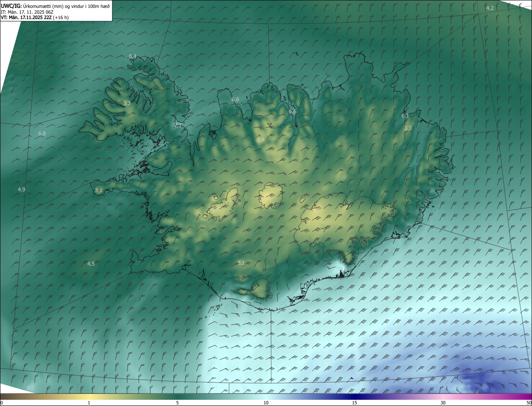Click the 50 label on the color scale

click(x=529, y=403)
